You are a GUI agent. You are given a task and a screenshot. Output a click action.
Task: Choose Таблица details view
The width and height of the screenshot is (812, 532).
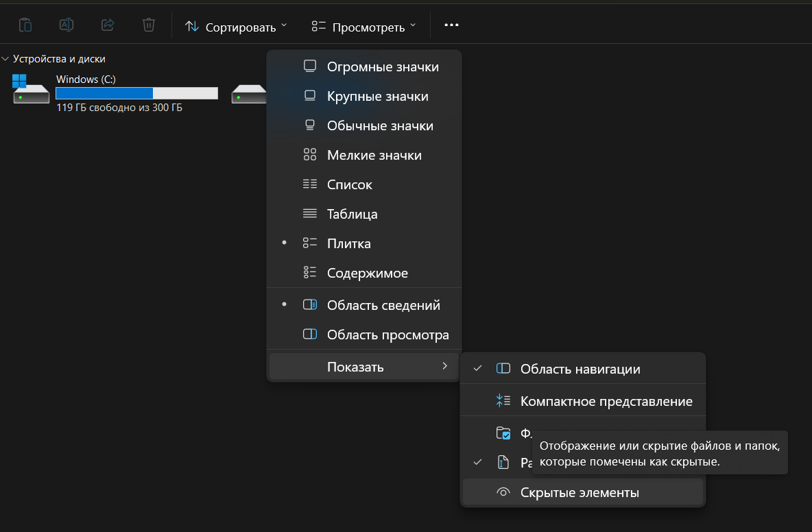[352, 214]
